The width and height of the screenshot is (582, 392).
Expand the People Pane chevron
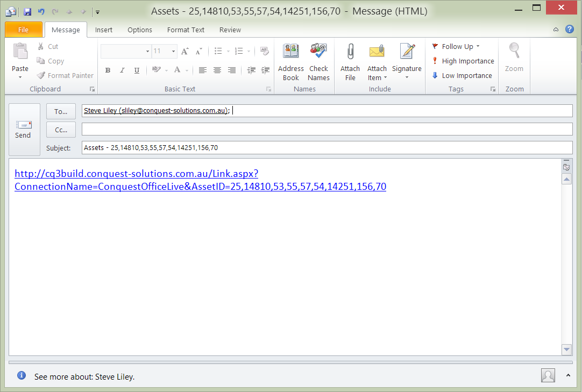click(x=568, y=376)
